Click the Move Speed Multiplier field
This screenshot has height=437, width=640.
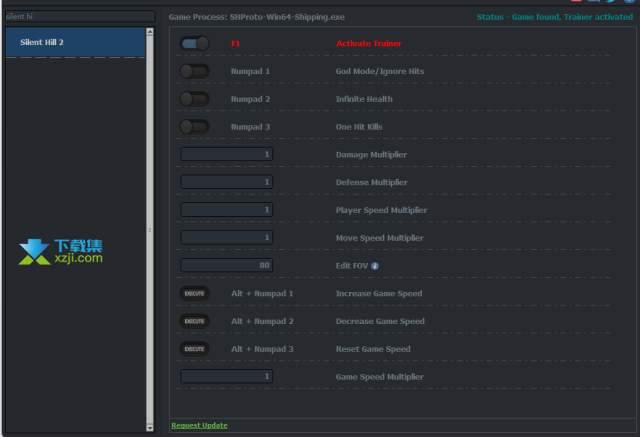[227, 237]
